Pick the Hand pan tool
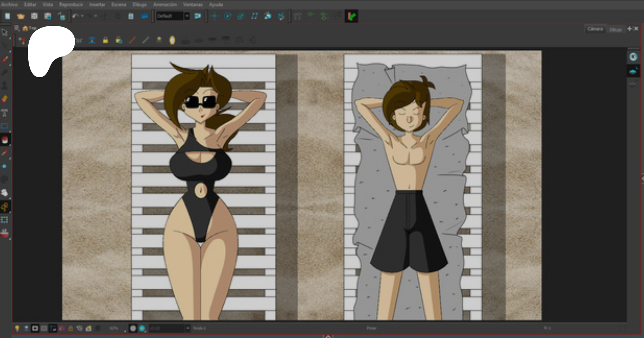Screen dimensions: 644x338 (5, 193)
